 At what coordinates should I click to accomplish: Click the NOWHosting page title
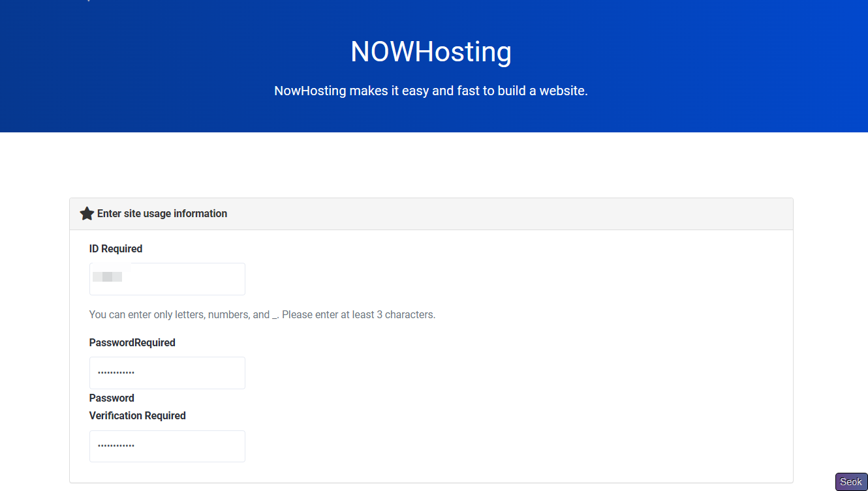click(431, 52)
